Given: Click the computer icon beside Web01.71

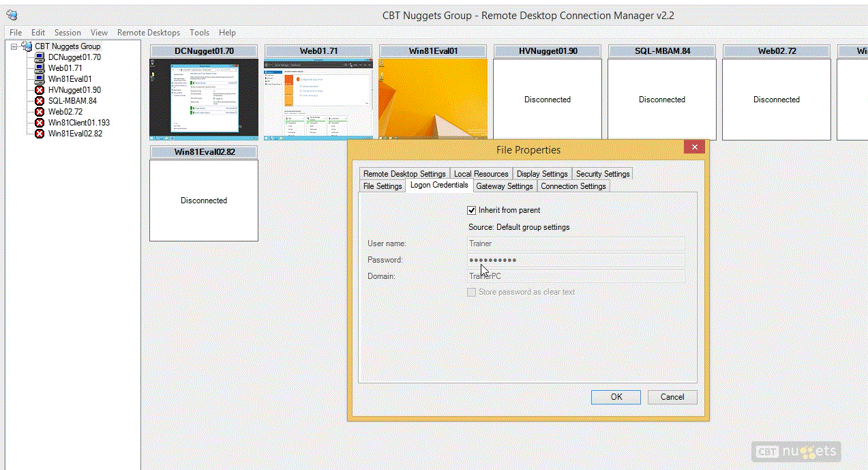Looking at the screenshot, I should (x=40, y=68).
